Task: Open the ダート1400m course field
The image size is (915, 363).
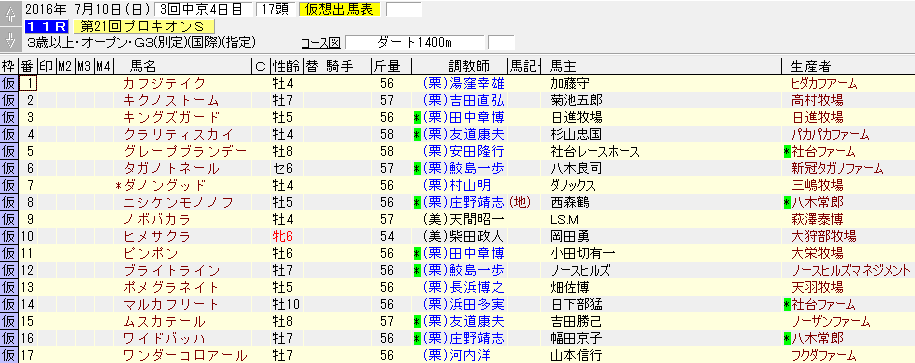Action: pos(414,43)
